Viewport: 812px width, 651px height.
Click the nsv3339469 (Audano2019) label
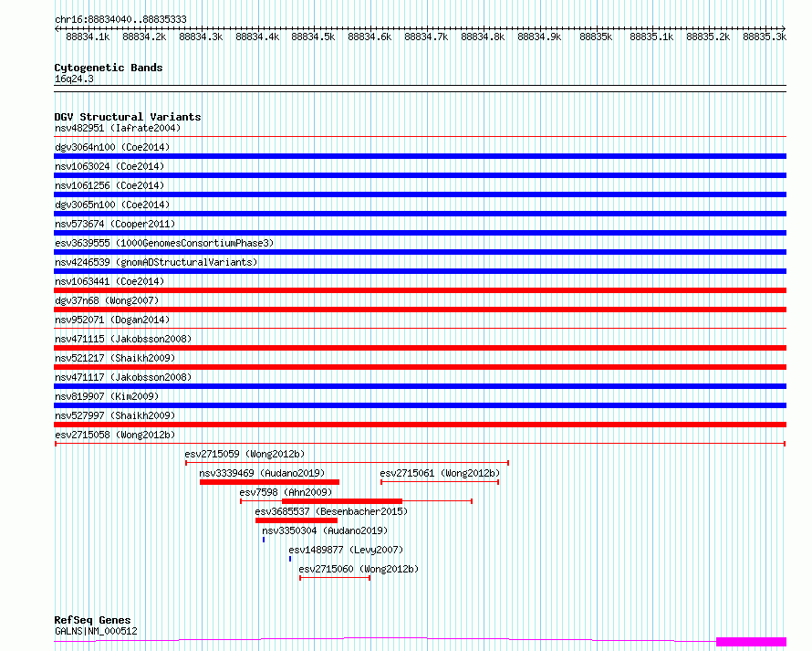[262, 473]
